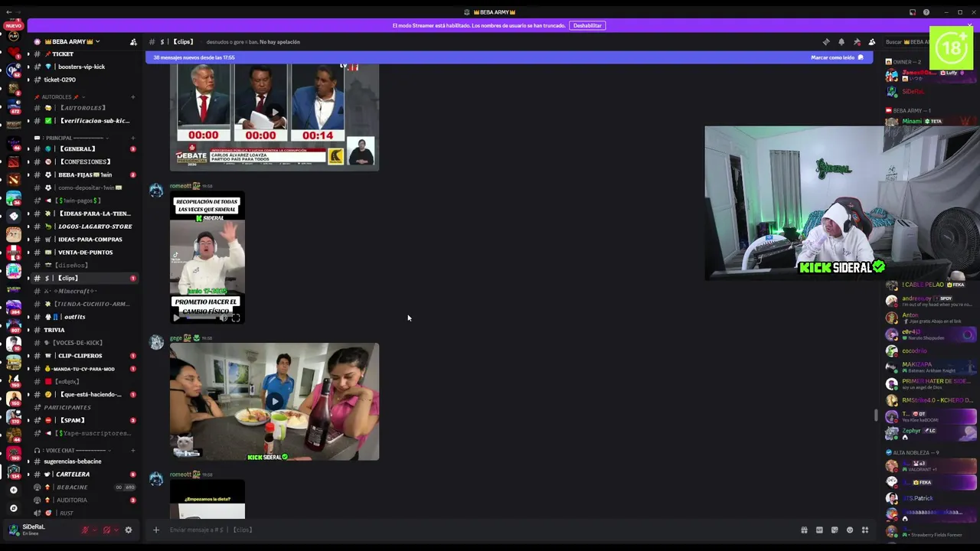Click the invite people icon beside BEBA ARMY

(133, 42)
